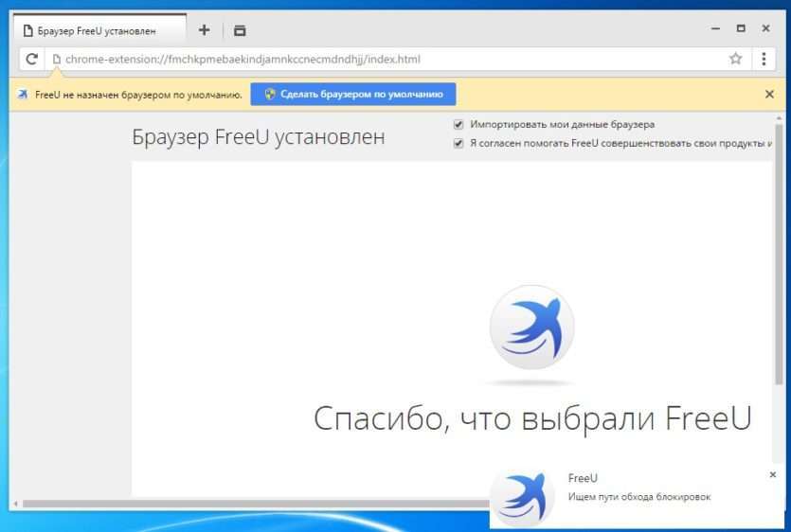Click the page info icon in address bar

(57, 59)
